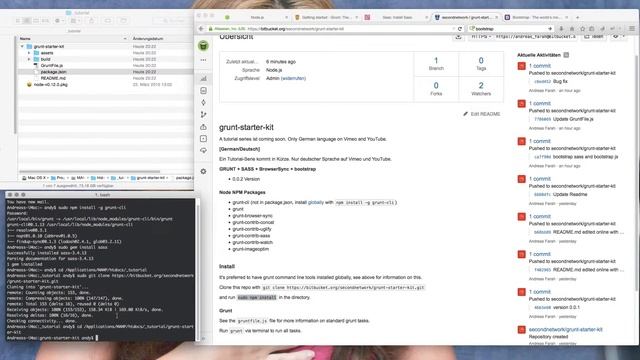Click the RSS feed icon beside Aktuelle Aktivitäten
This screenshot has width=640, height=360.
coord(566,55)
